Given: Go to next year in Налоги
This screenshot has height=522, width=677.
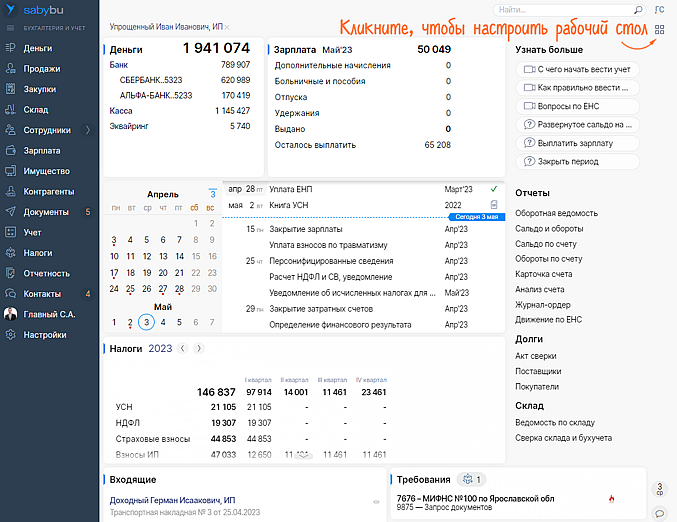Looking at the screenshot, I should point(198,348).
